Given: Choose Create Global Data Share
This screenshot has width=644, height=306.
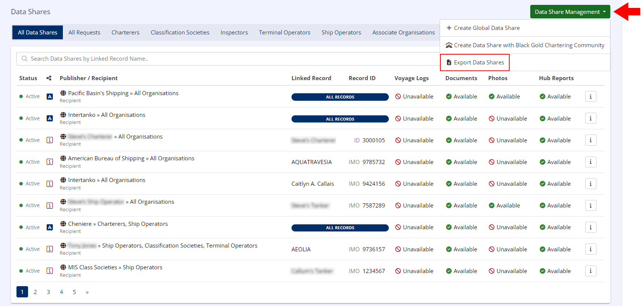Looking at the screenshot, I should click(x=486, y=28).
